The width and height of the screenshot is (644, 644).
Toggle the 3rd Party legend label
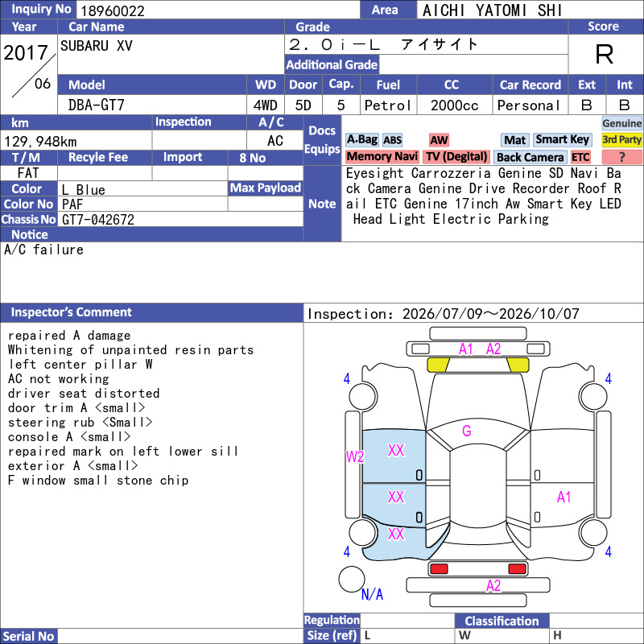(621, 139)
